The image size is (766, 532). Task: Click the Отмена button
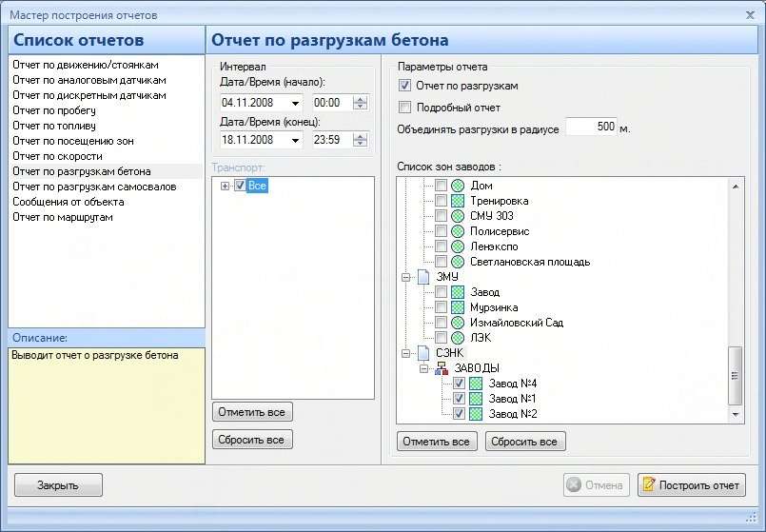tap(596, 485)
